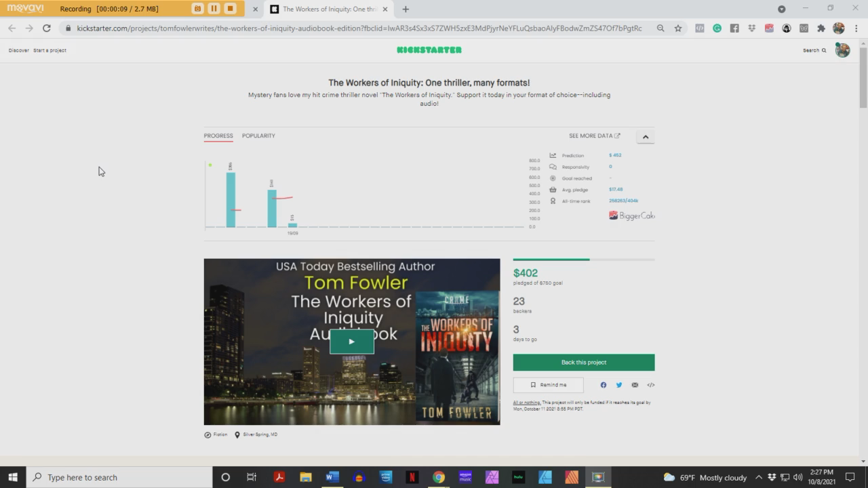868x488 pixels.
Task: Open Kickstarter Search
Action: [x=814, y=50]
